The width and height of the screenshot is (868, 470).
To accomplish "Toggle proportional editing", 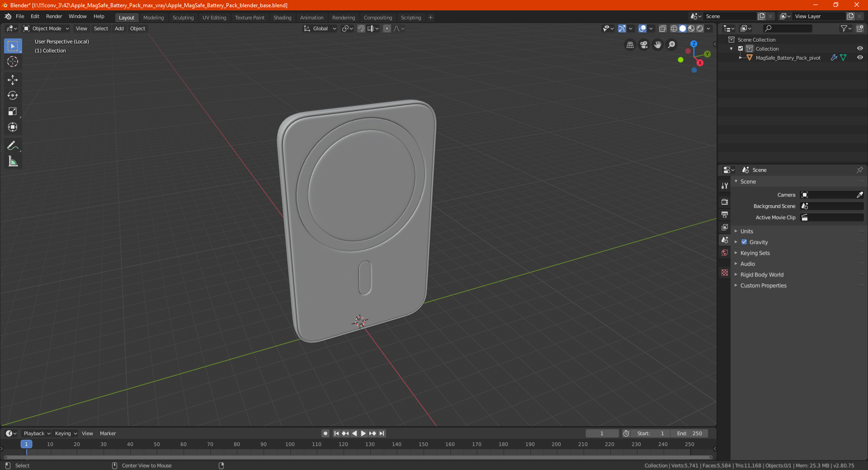I will pyautogui.click(x=387, y=28).
